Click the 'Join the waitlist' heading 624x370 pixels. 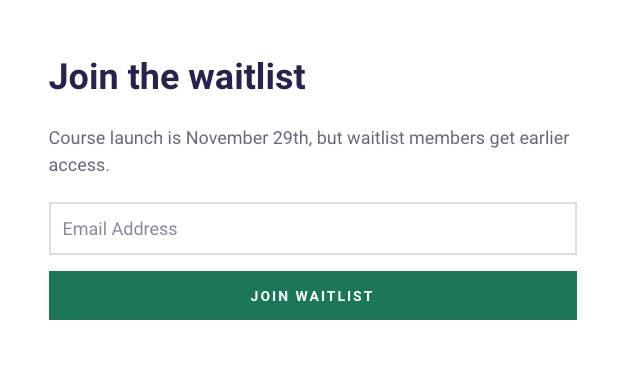coord(177,76)
